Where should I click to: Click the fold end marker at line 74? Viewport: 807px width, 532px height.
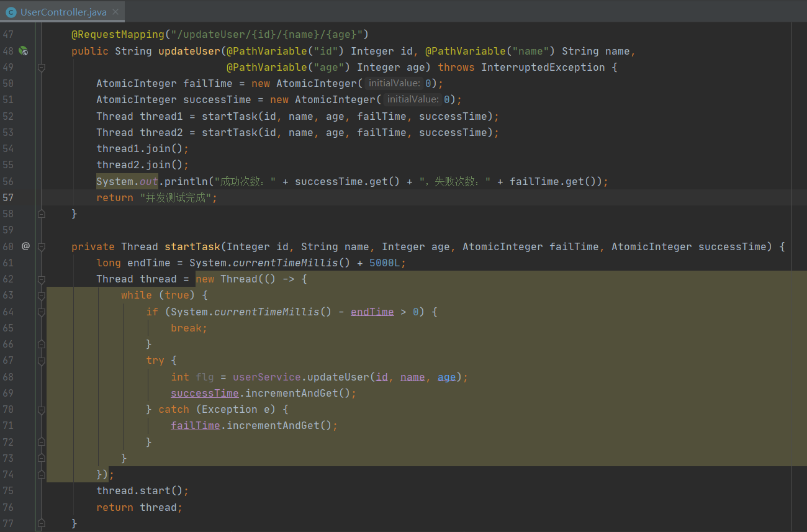(42, 474)
